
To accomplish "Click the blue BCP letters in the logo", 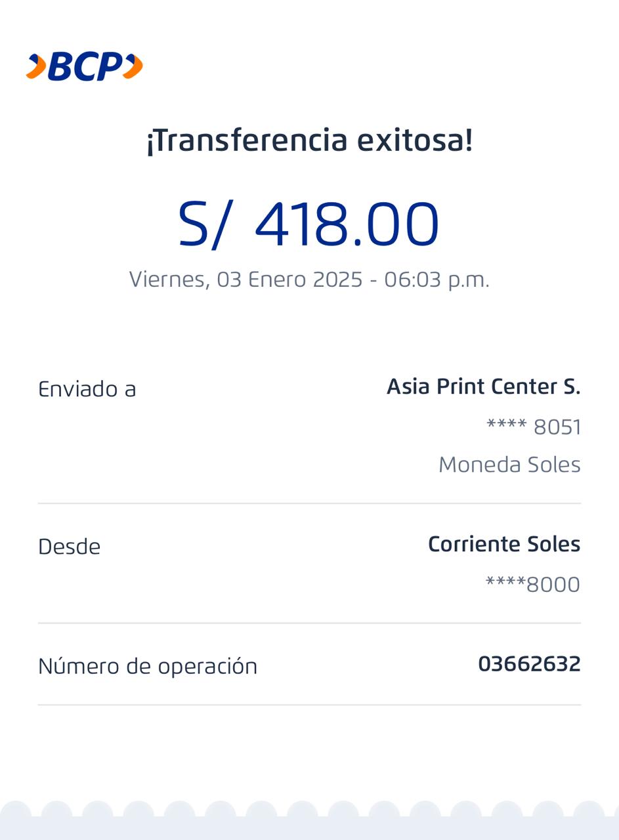I will tap(85, 67).
